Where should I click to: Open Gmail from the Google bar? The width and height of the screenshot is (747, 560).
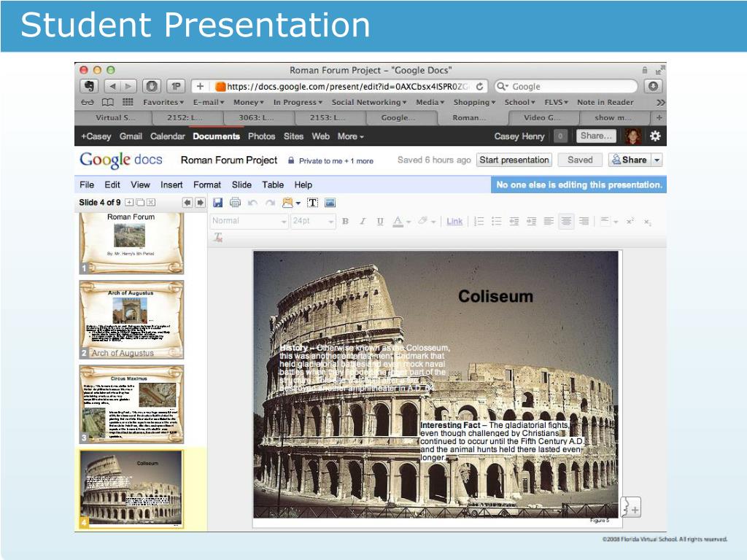click(131, 136)
